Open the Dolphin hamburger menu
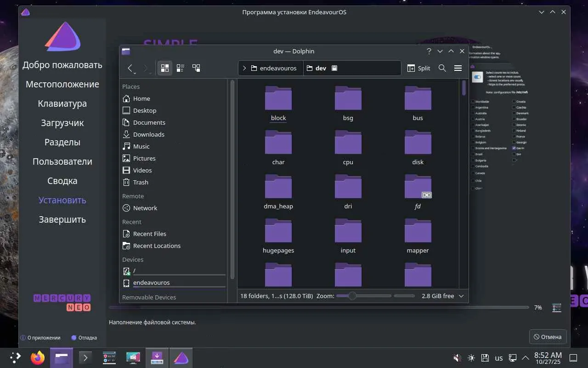 [x=458, y=68]
